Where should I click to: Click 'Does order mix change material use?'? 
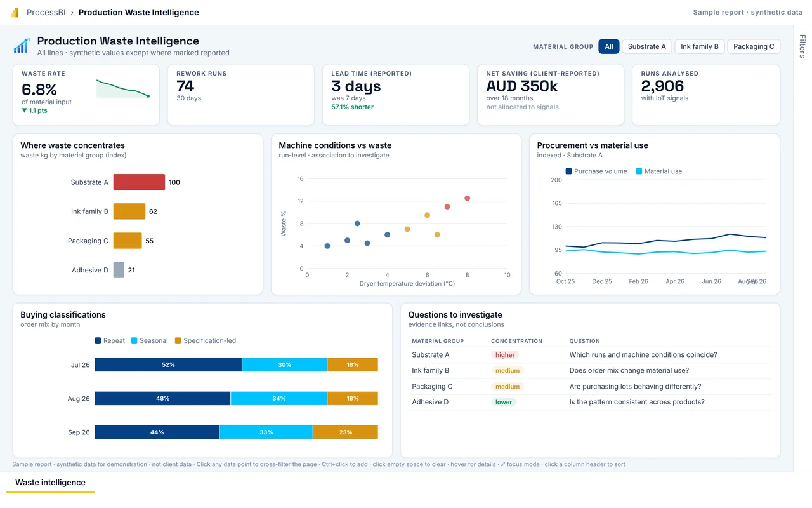point(629,371)
